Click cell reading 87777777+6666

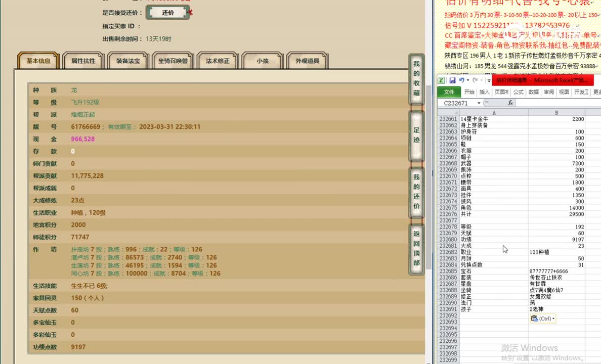click(556, 271)
